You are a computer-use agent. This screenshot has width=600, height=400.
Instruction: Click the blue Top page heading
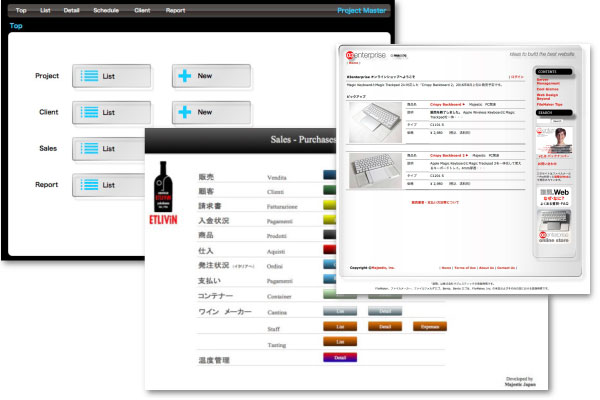(16, 26)
